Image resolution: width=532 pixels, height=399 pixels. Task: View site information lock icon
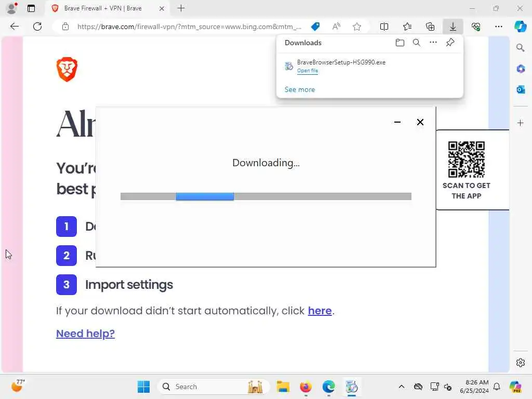pyautogui.click(x=65, y=26)
